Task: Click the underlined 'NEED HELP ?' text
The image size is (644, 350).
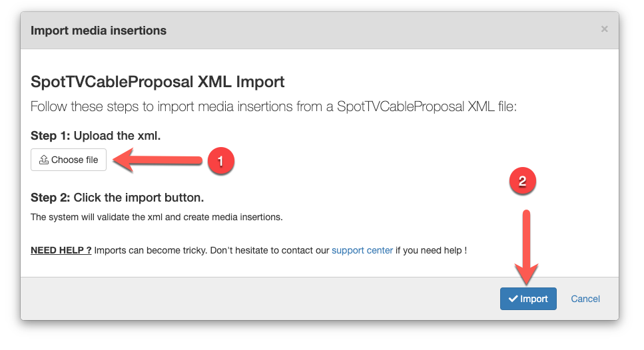Action: point(61,251)
